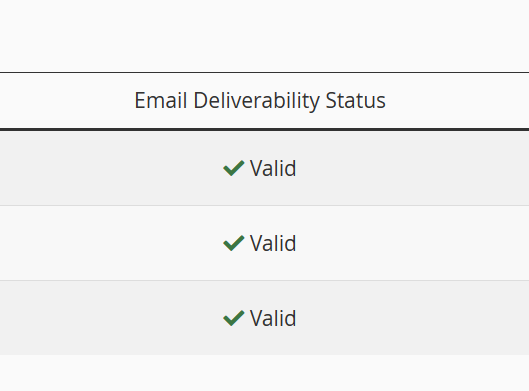Select the Valid text in the first row
The height and width of the screenshot is (391, 529).
tap(273, 168)
